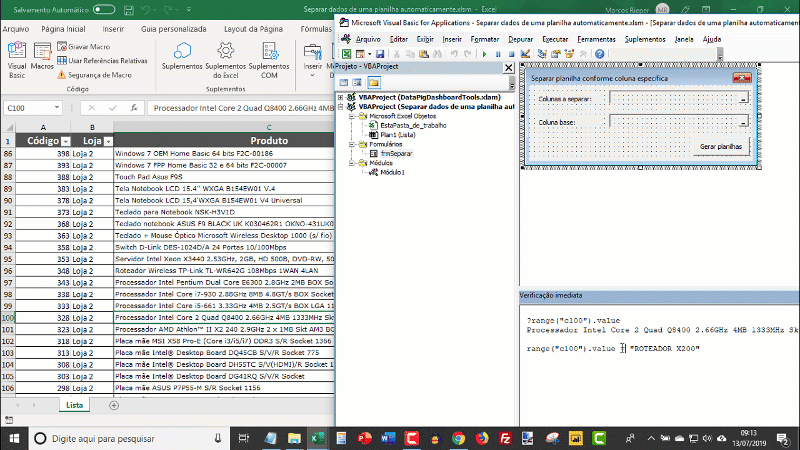Open Suplementos COM dialog

tap(269, 60)
